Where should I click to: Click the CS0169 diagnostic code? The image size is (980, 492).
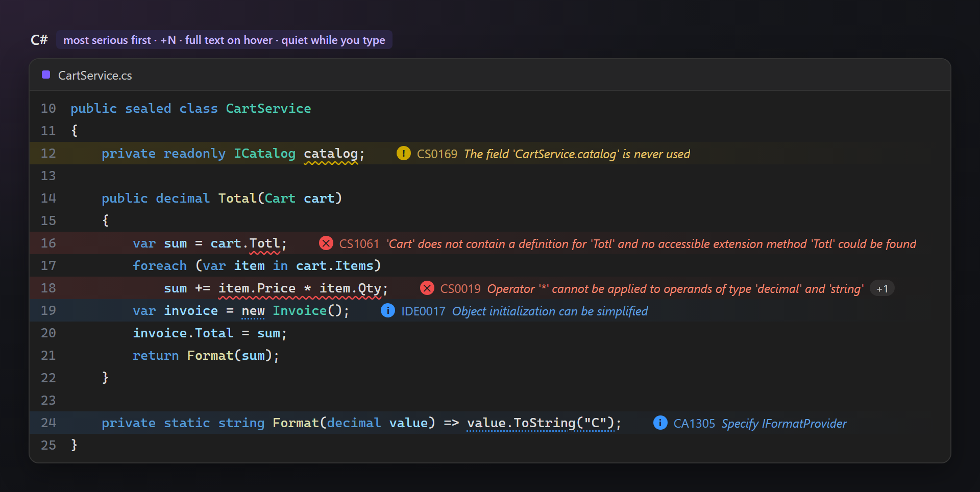point(437,154)
